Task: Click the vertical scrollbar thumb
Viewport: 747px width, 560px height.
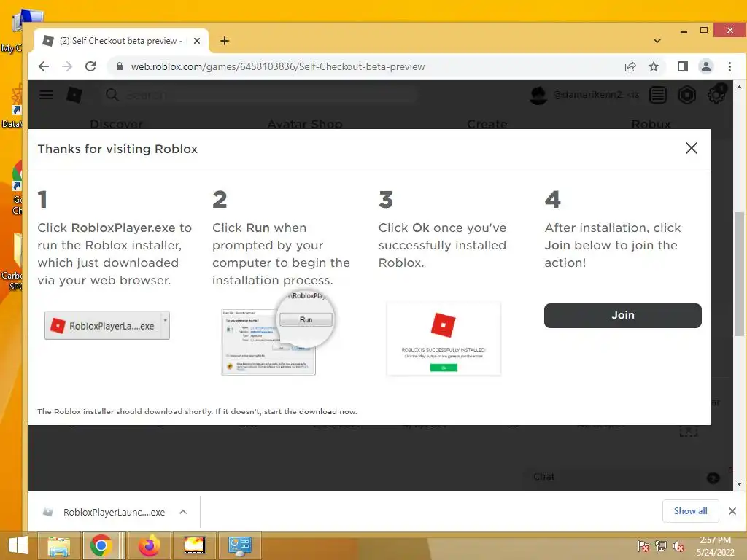Action: pos(739,273)
